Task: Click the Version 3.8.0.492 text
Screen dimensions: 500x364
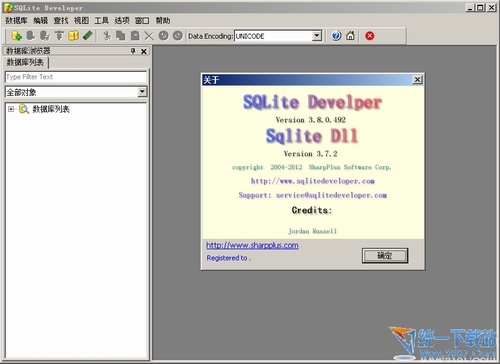Action: [311, 120]
